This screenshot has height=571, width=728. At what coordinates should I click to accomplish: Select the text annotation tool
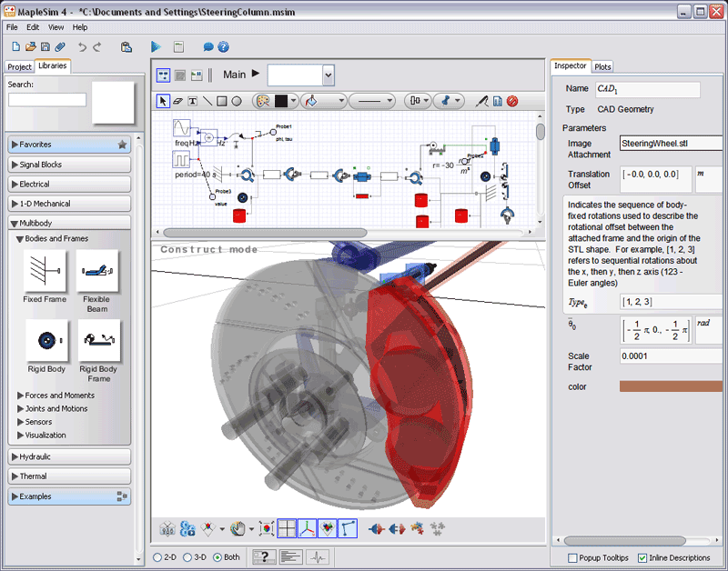(192, 101)
